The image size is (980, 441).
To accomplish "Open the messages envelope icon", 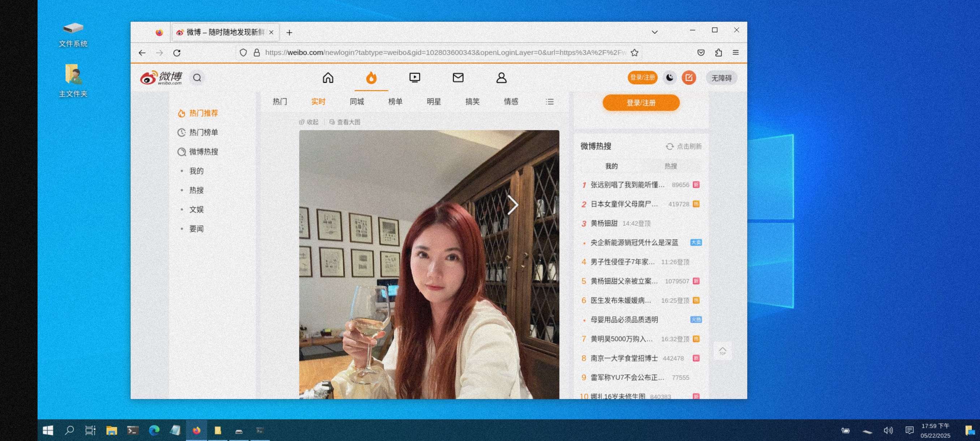I will 458,78.
